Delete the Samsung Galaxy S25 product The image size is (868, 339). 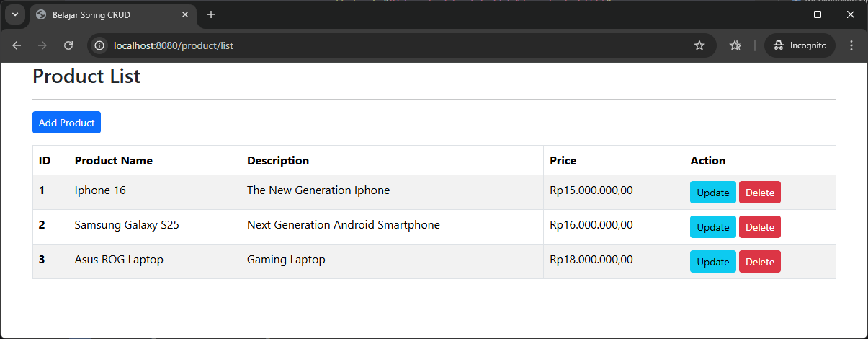[x=759, y=227]
